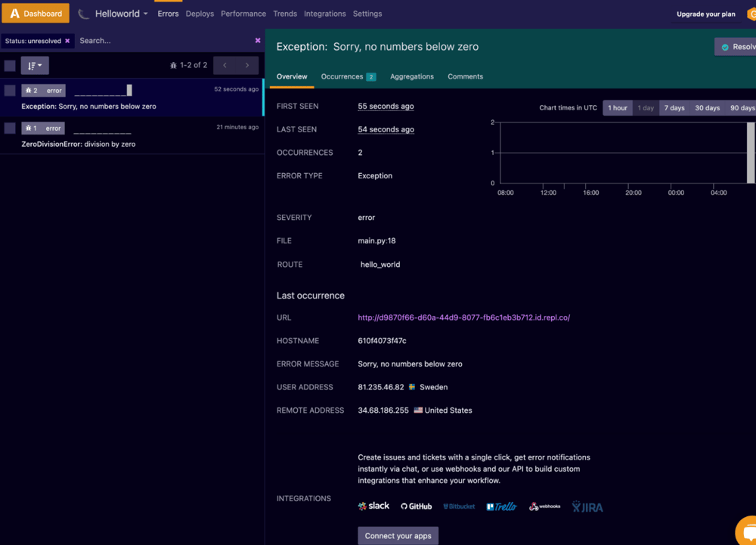The width and height of the screenshot is (756, 545).
Task: Open the Slack integration icon
Action: tap(373, 506)
